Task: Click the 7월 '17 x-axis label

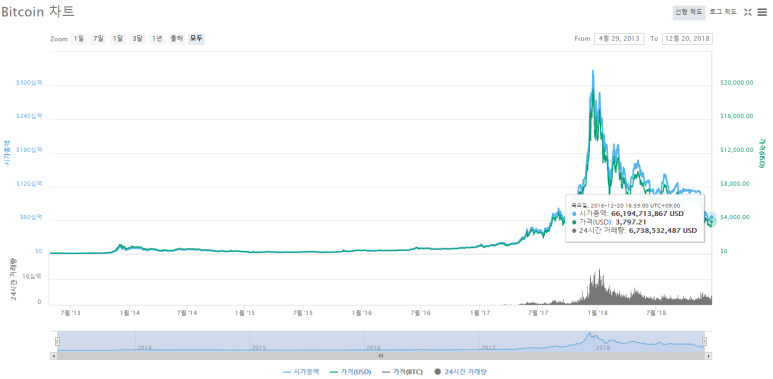Action: tap(539, 312)
